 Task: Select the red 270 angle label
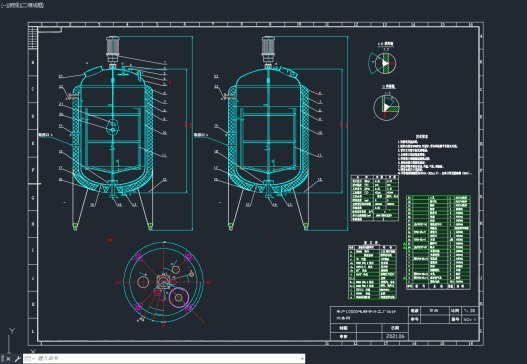click(118, 282)
